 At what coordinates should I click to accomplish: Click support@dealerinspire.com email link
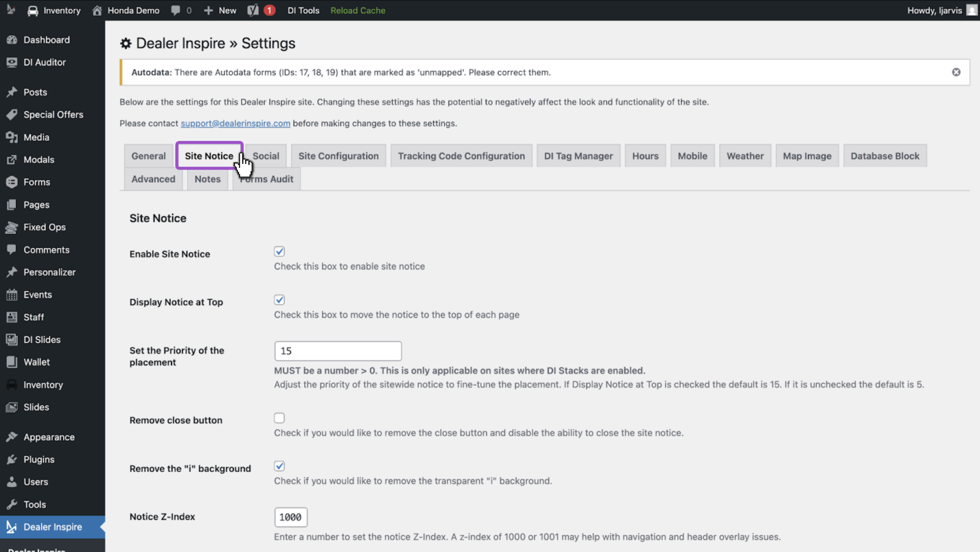coord(235,123)
